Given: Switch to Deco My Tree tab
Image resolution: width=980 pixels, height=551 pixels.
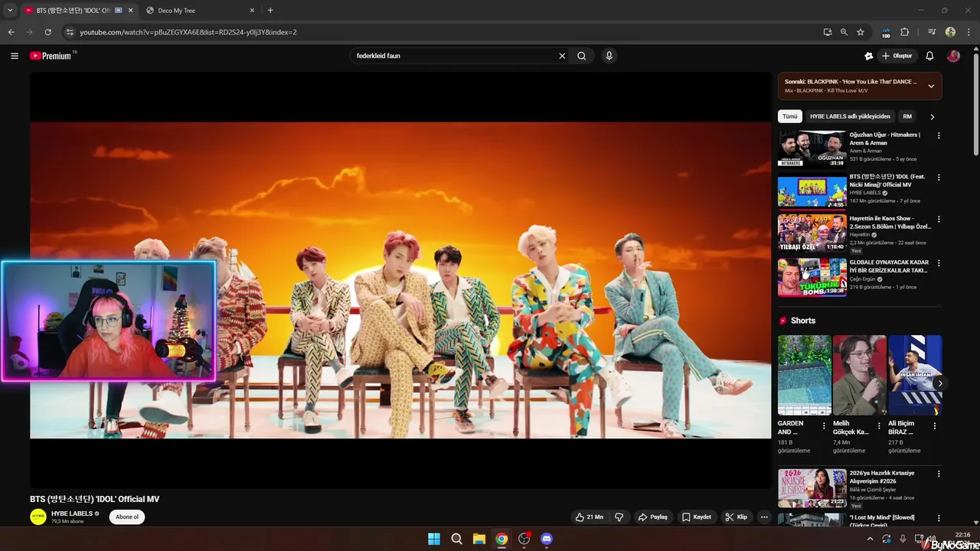Looking at the screenshot, I should 199,11.
